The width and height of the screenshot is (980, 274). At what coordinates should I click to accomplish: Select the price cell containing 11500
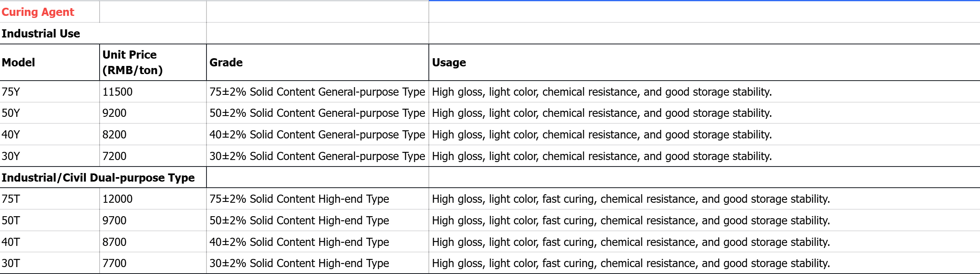click(153, 92)
